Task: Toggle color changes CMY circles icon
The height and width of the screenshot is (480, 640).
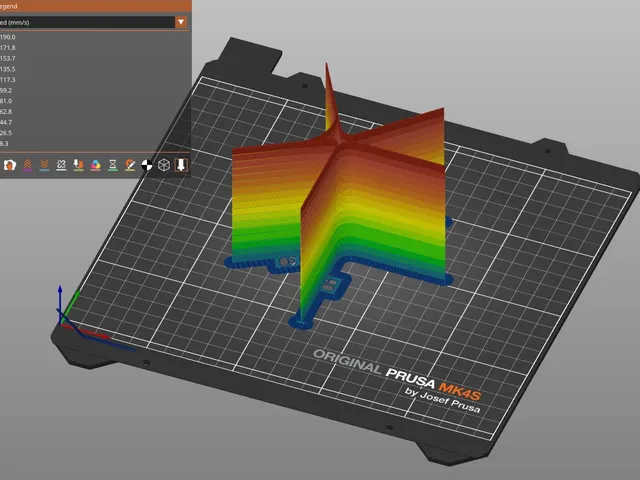Action: click(x=96, y=165)
